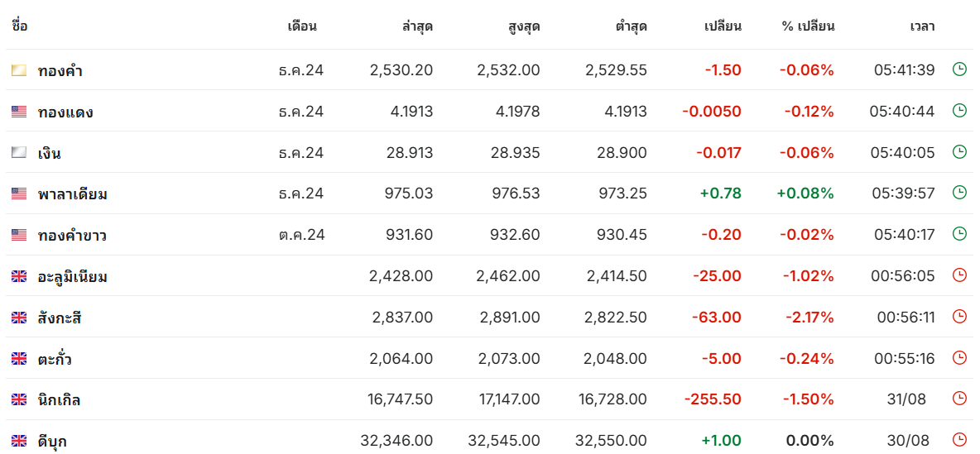The width and height of the screenshot is (980, 454).
Task: Sort by the % เปลี่ยน column header
Action: pyautogui.click(x=808, y=26)
